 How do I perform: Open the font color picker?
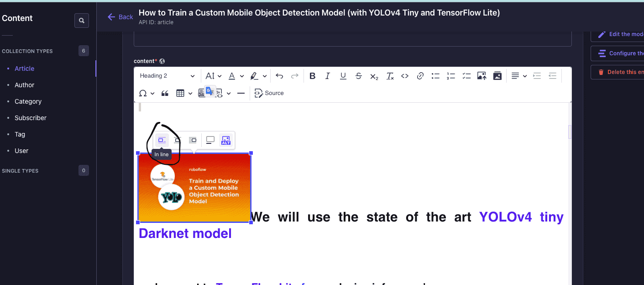coord(235,76)
